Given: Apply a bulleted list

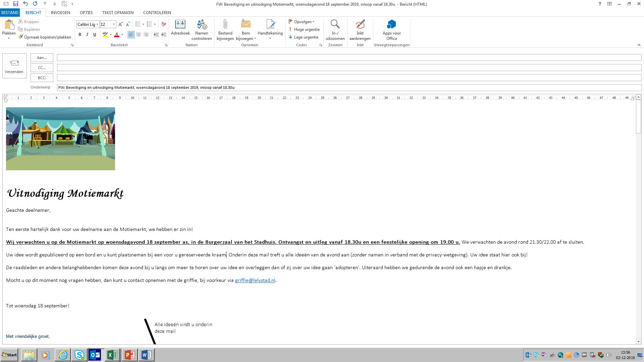Looking at the screenshot, I should (138, 24).
